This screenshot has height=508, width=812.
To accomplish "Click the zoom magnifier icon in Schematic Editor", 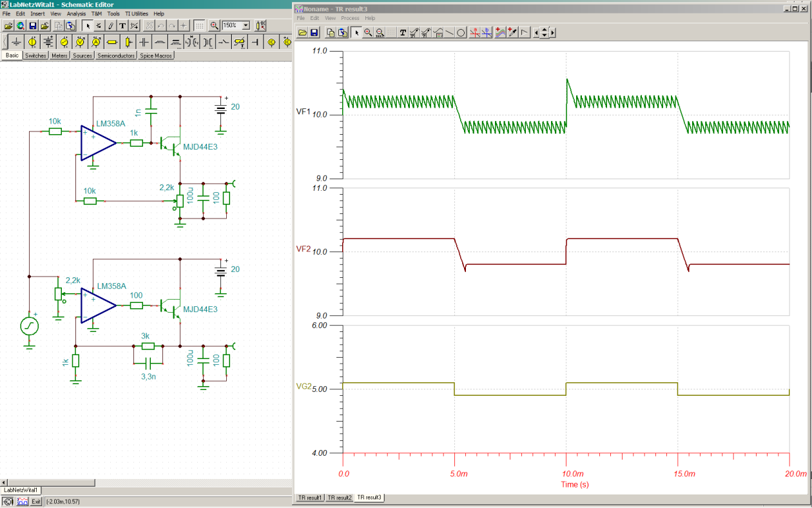I will click(214, 26).
